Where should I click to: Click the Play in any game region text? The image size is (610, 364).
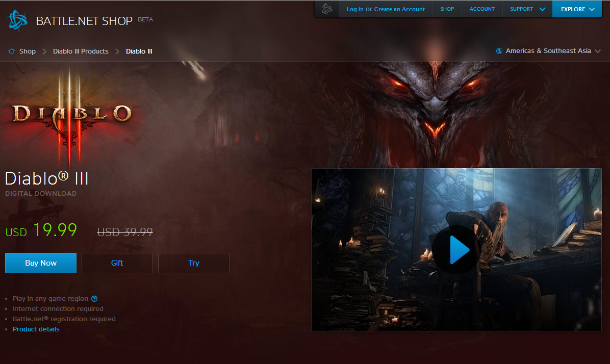50,299
